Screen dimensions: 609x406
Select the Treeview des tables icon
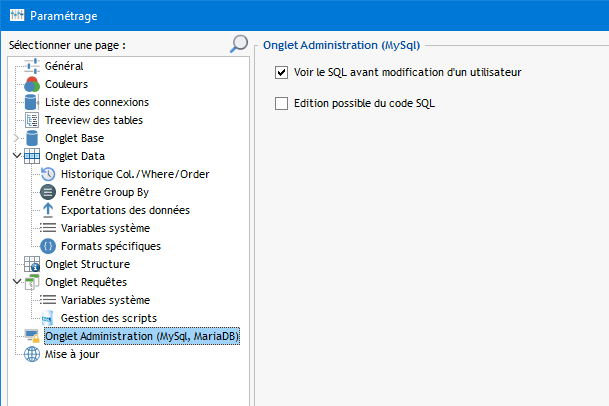(32, 120)
